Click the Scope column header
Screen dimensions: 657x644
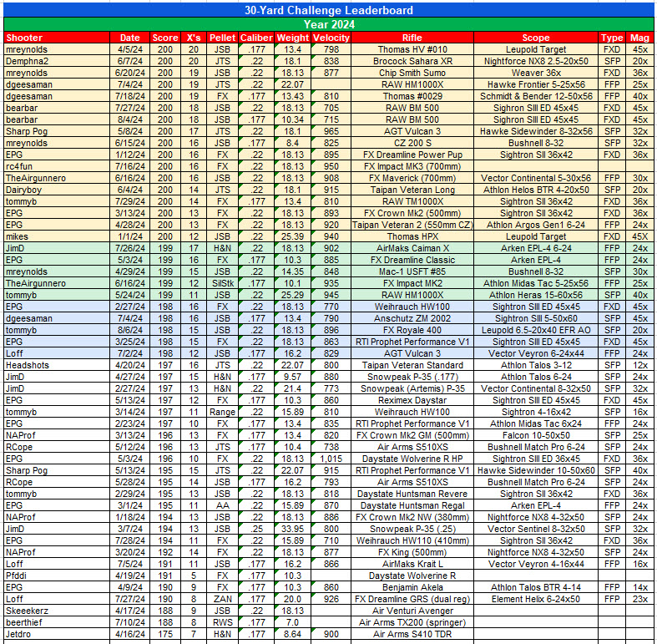tap(536, 38)
